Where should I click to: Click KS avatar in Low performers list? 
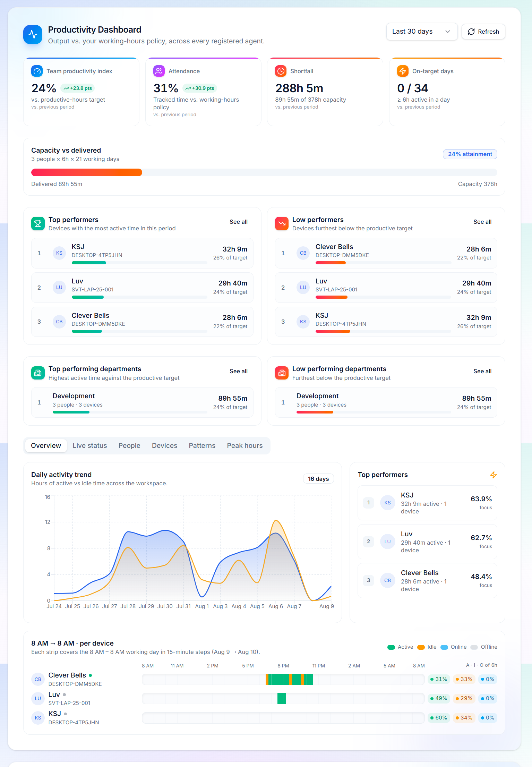(x=303, y=322)
